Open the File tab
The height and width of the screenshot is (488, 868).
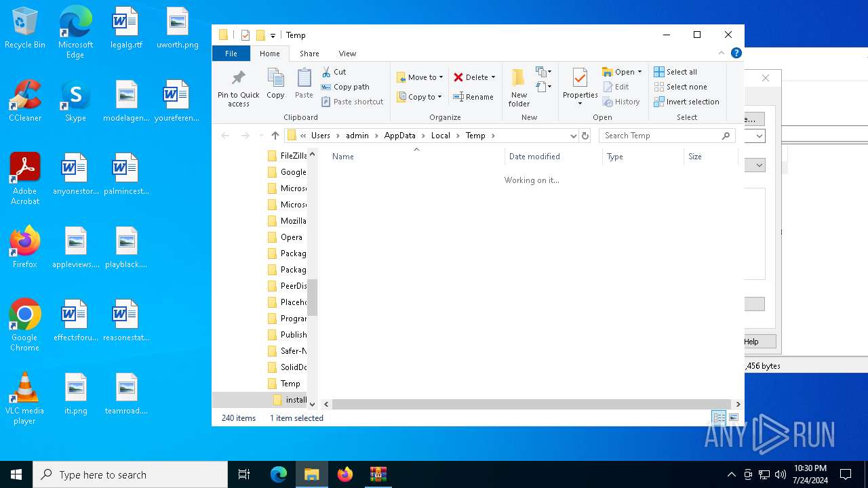pos(231,54)
